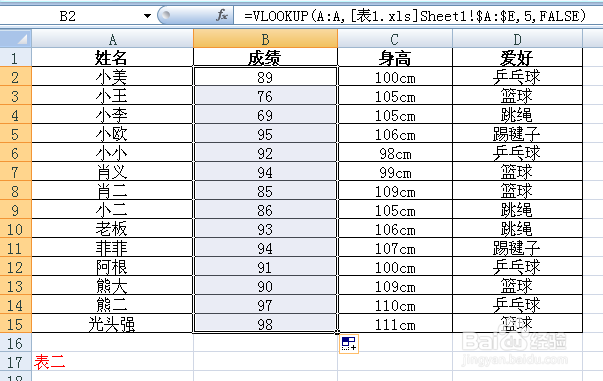The image size is (603, 381).
Task: Click the formula bar VLOOKUP formula
Action: pos(415,16)
